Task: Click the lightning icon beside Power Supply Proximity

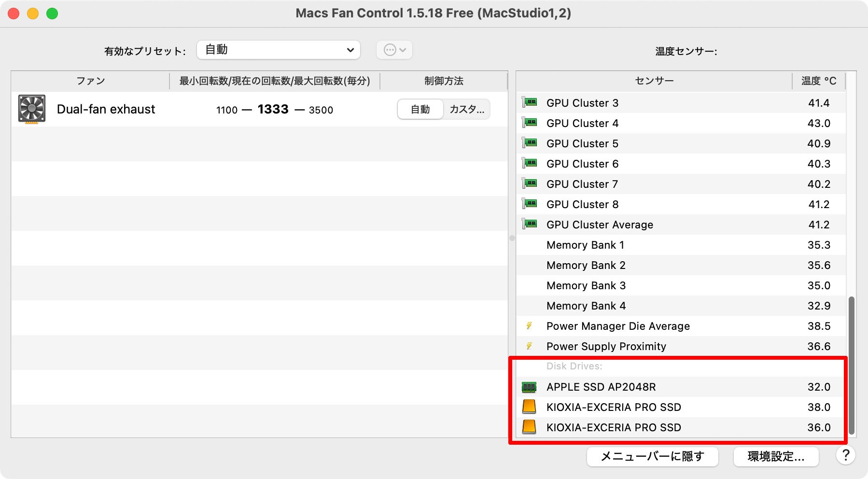Action: [x=529, y=346]
